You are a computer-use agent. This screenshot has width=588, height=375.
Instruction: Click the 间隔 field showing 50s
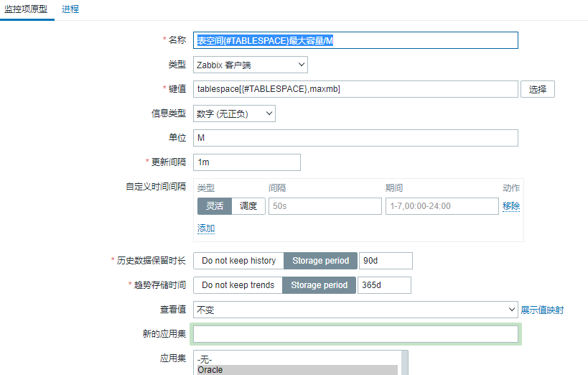click(325, 206)
